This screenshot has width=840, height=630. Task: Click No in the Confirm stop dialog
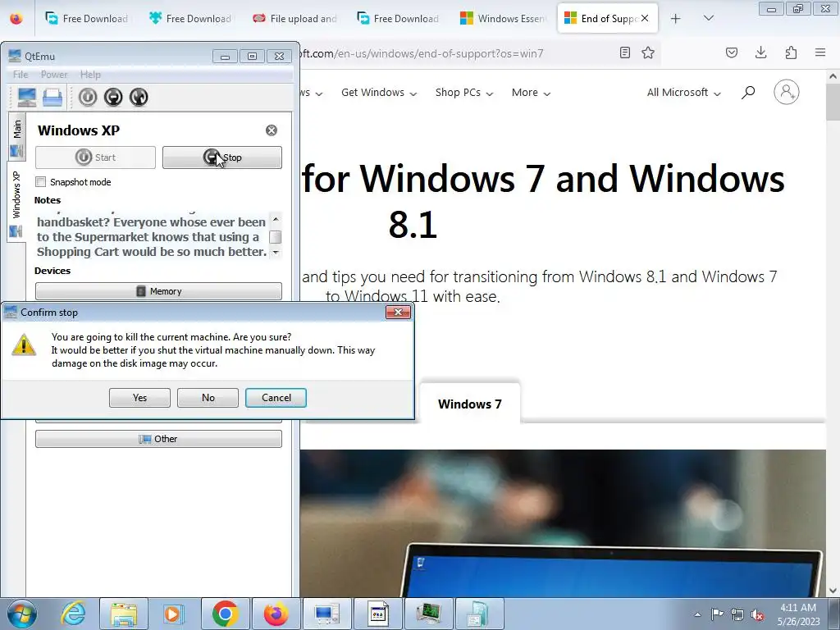pyautogui.click(x=208, y=398)
